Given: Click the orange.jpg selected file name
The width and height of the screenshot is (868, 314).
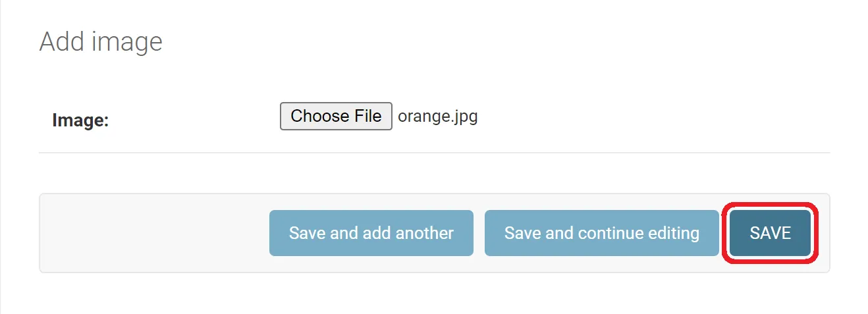Looking at the screenshot, I should pos(438,117).
